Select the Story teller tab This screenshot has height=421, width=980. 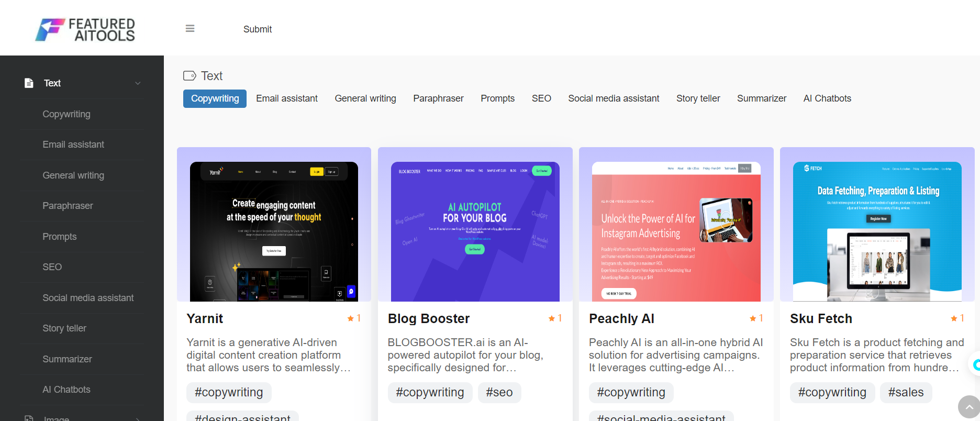(x=698, y=98)
